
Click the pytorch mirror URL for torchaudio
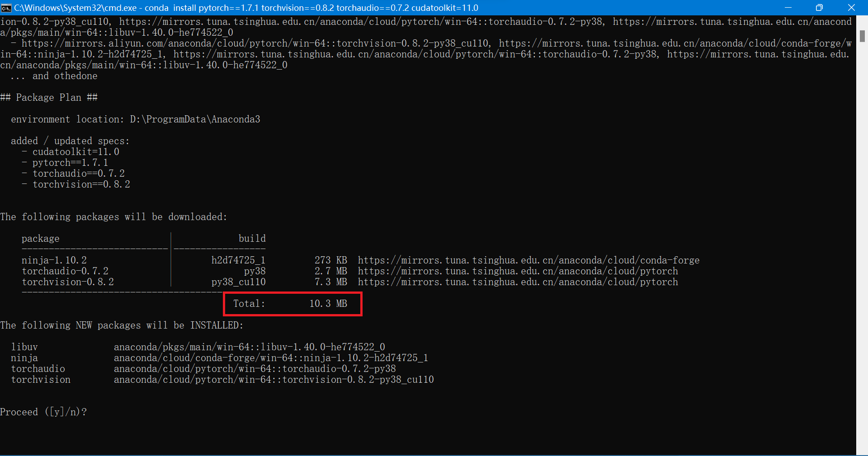click(518, 271)
